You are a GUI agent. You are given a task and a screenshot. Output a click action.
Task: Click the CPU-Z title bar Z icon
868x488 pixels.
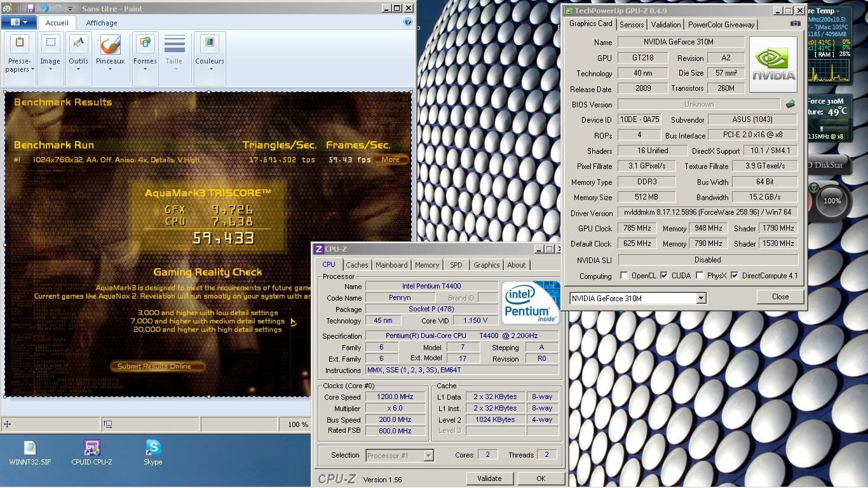click(319, 249)
